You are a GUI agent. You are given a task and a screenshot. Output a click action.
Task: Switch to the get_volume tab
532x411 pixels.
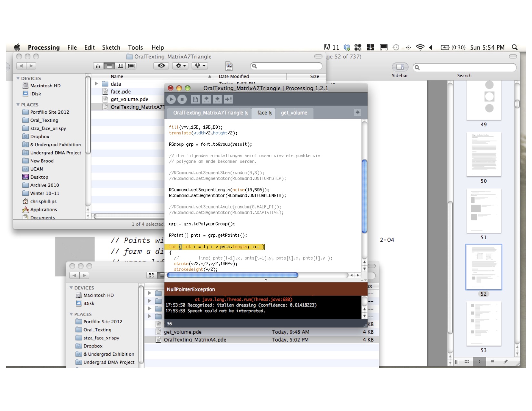point(294,113)
